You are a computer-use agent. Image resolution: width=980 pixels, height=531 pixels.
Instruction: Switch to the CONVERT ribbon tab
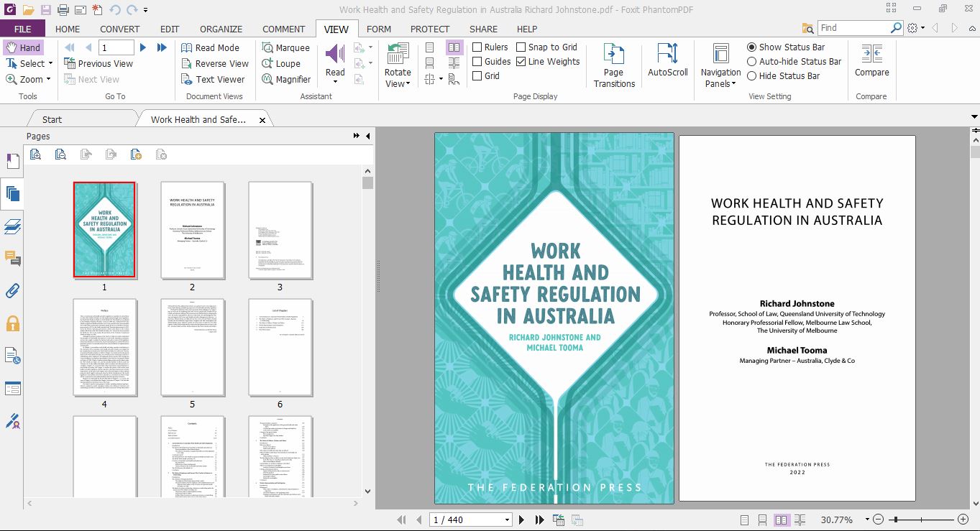tap(119, 29)
